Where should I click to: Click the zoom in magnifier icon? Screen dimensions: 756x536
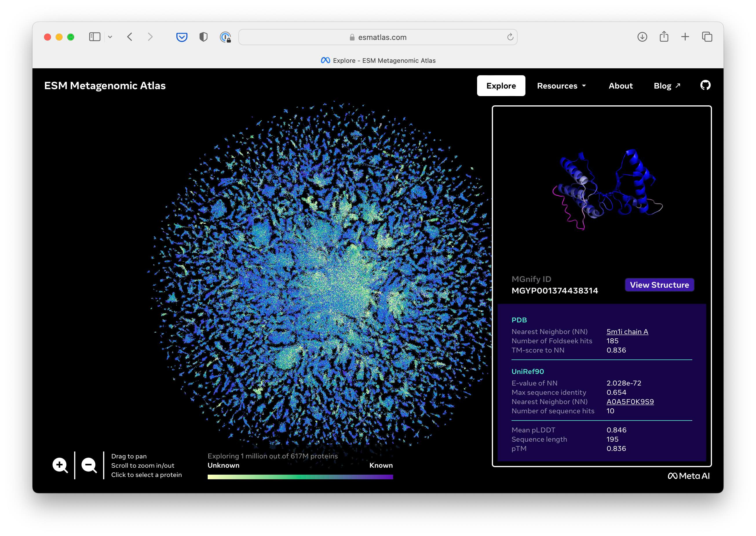click(x=60, y=465)
